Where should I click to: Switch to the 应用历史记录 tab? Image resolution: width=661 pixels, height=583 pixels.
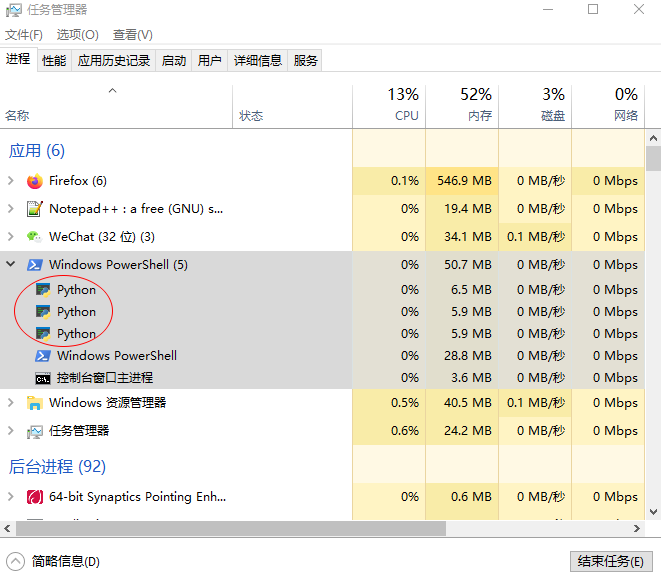(x=114, y=61)
